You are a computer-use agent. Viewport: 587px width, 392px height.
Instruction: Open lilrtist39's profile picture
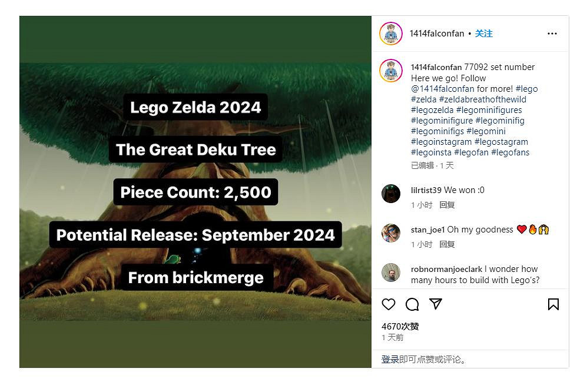(x=391, y=194)
